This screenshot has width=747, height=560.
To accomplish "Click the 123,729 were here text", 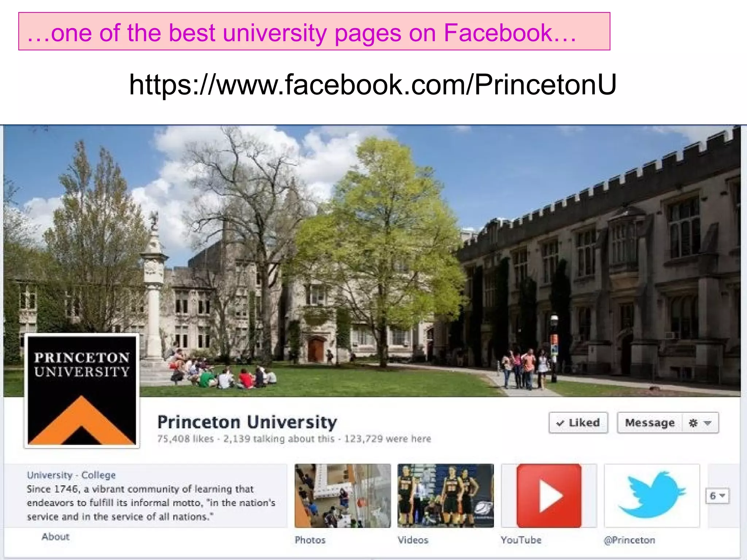I will (388, 439).
